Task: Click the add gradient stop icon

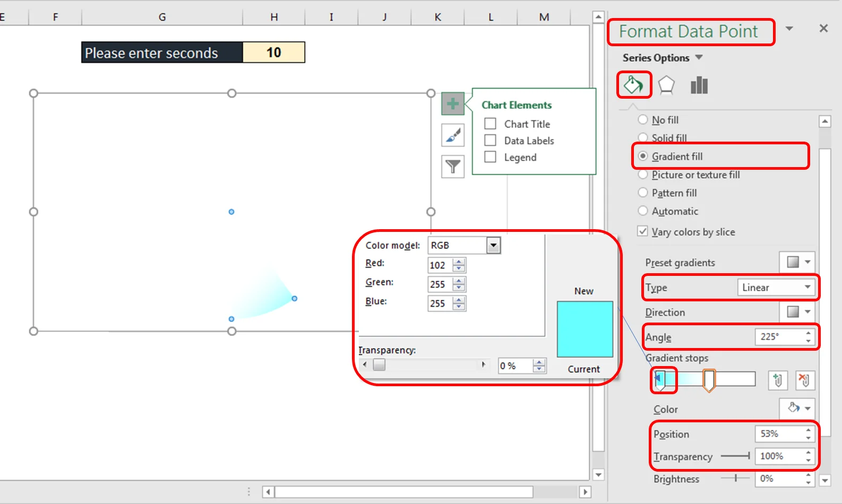Action: click(x=778, y=380)
